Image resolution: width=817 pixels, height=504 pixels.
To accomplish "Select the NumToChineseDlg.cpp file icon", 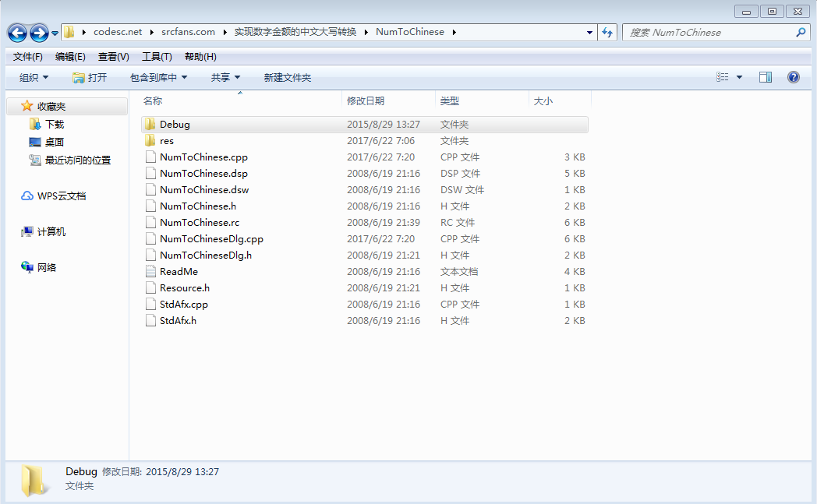I will click(150, 238).
